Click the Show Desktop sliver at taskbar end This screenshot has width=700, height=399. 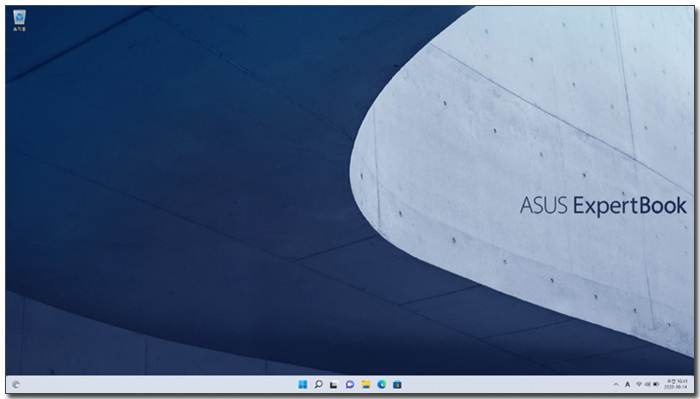pos(692,384)
